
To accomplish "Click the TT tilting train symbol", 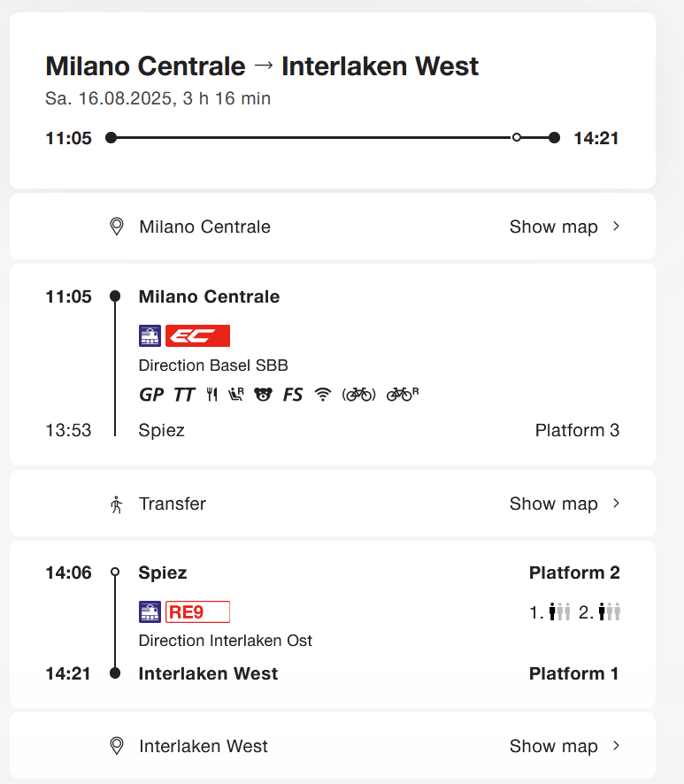I will [x=184, y=395].
